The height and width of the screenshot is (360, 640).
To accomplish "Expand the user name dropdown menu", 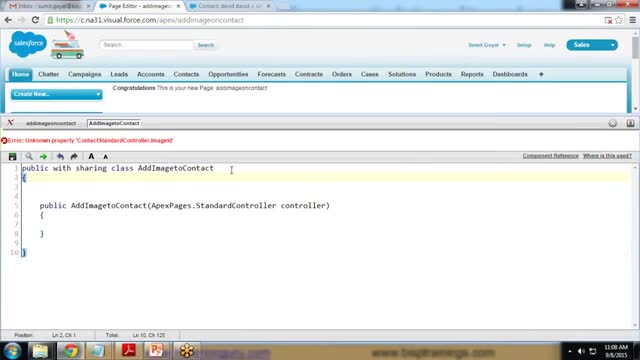I will point(487,45).
